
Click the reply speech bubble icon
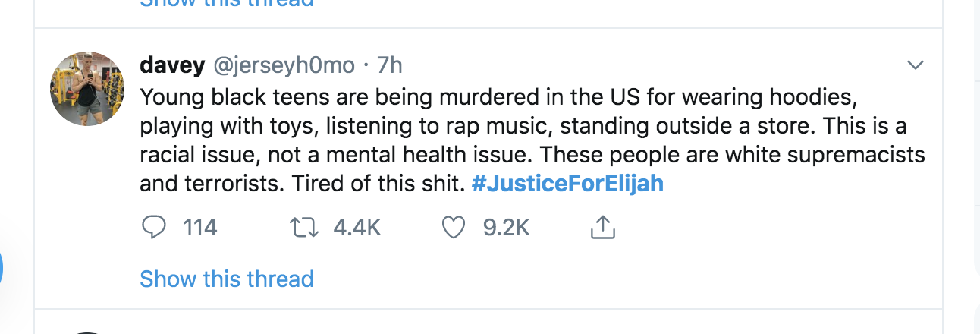point(153,227)
